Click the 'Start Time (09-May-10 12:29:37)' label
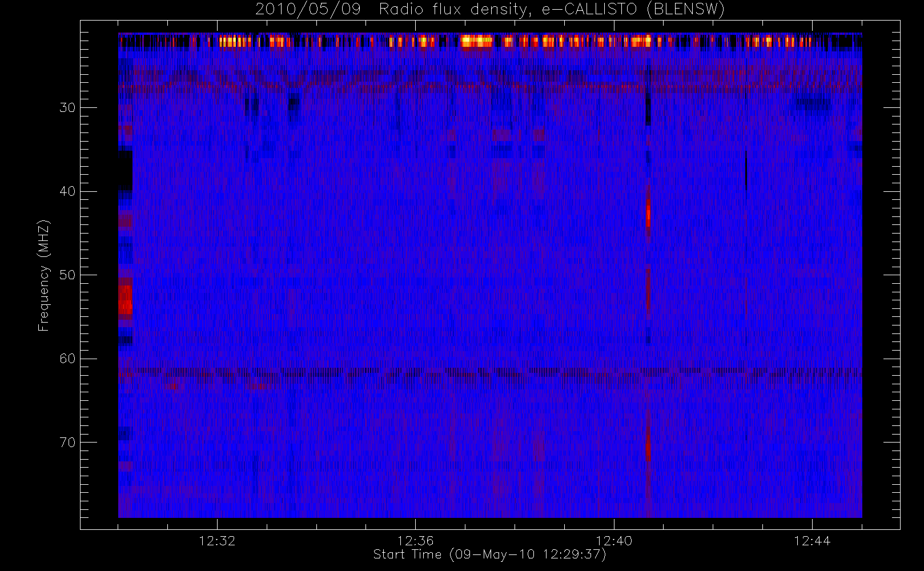 click(x=489, y=554)
